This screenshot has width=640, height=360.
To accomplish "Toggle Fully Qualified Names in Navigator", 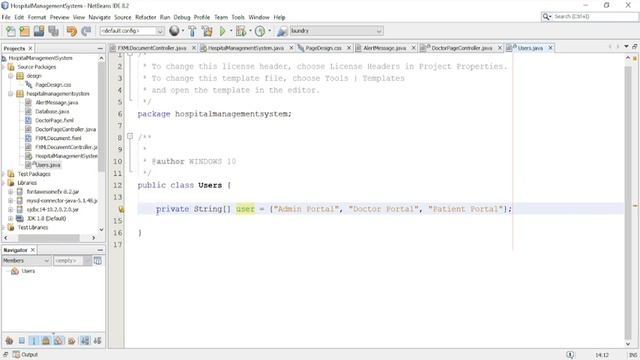I will click(x=72, y=340).
